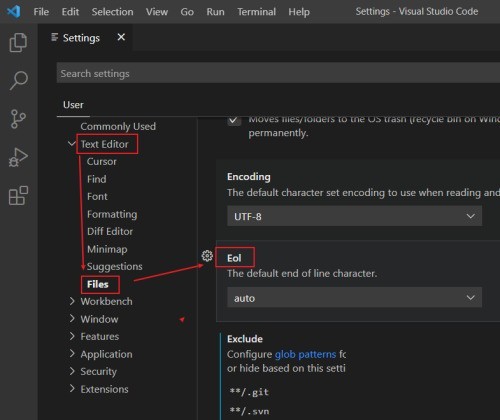Open the Search view in activity bar
Image resolution: width=500 pixels, height=420 pixels.
click(18, 80)
